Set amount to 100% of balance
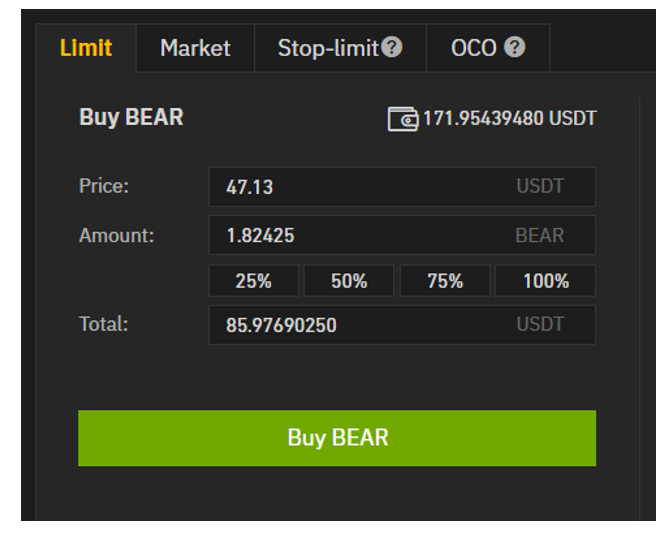The height and width of the screenshot is (533, 667). tap(545, 281)
